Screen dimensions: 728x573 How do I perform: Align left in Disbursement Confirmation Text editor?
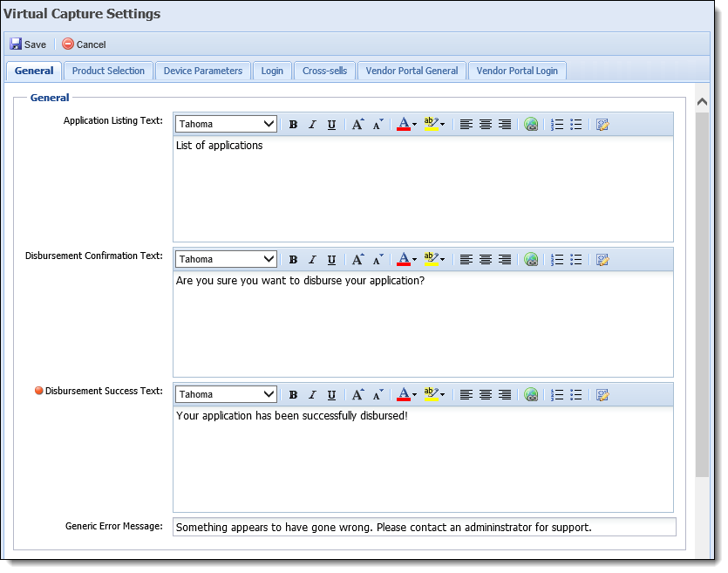point(466,260)
